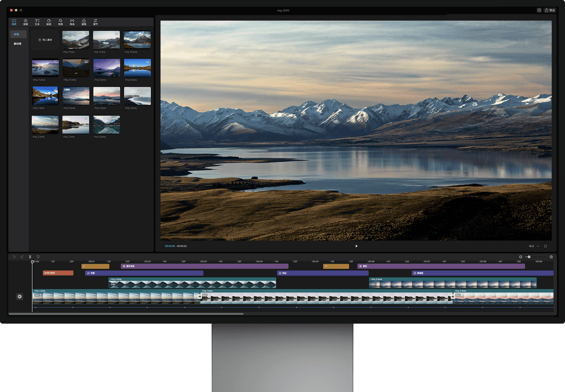Viewport: 565px width, 392px height.
Task: Select the vlog_9.jpeg thumbnail
Action: coord(107,68)
